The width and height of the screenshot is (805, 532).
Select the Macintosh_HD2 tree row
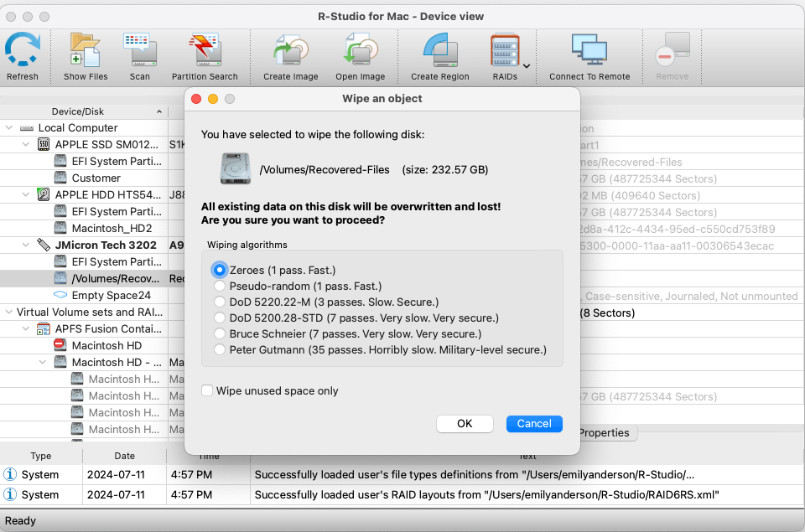tap(84, 228)
